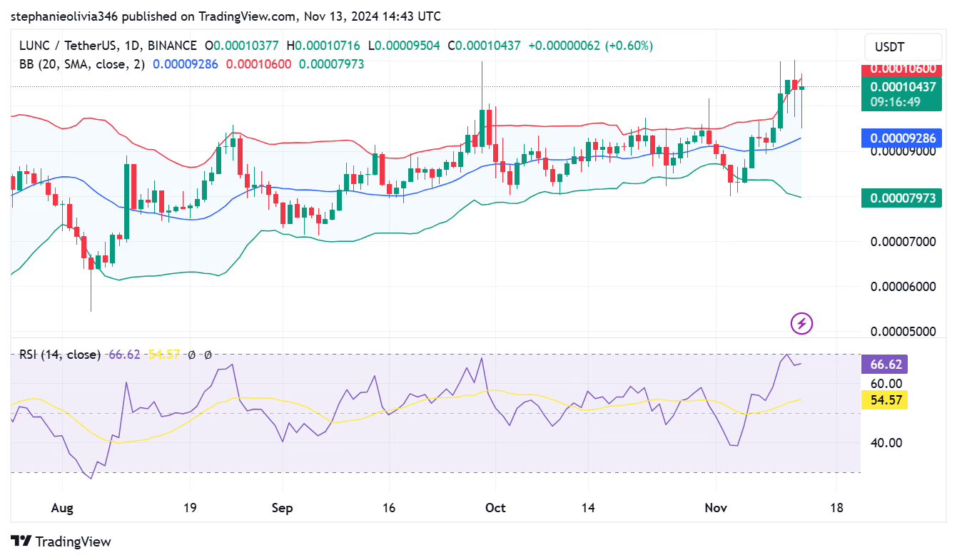Click the current price tag 0.00010437
This screenshot has width=957, height=560.
tap(902, 87)
